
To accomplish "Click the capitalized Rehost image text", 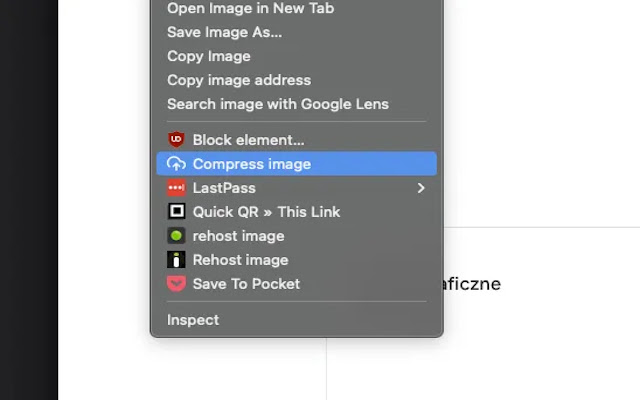I will [240, 260].
